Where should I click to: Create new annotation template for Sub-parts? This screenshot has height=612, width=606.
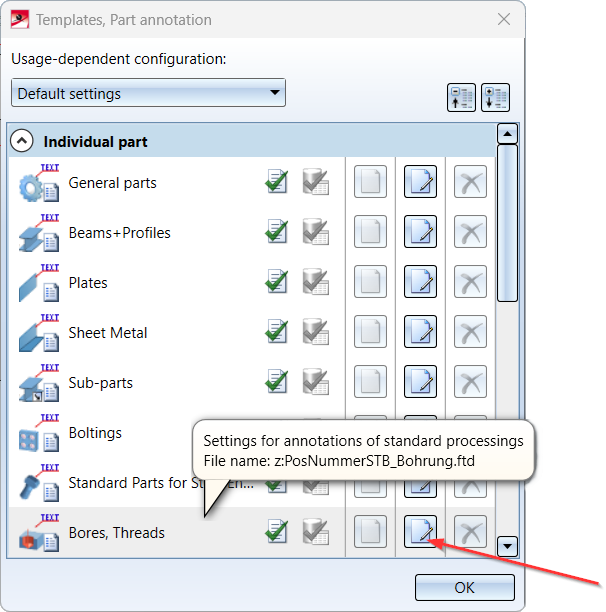click(x=370, y=381)
